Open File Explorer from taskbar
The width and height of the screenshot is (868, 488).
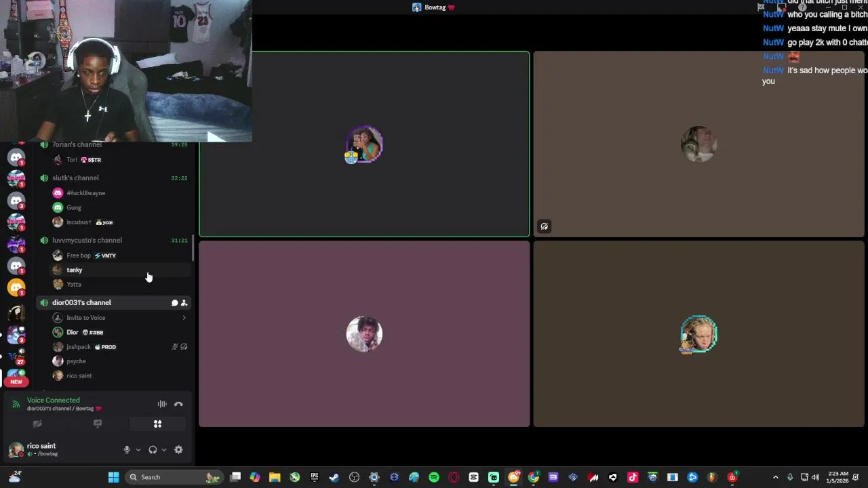coord(275,477)
